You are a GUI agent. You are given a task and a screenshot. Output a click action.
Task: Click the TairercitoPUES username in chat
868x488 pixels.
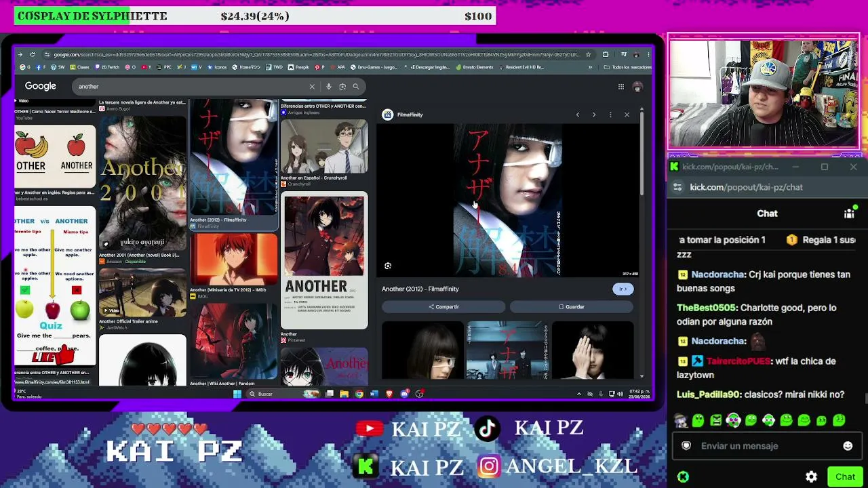point(738,361)
